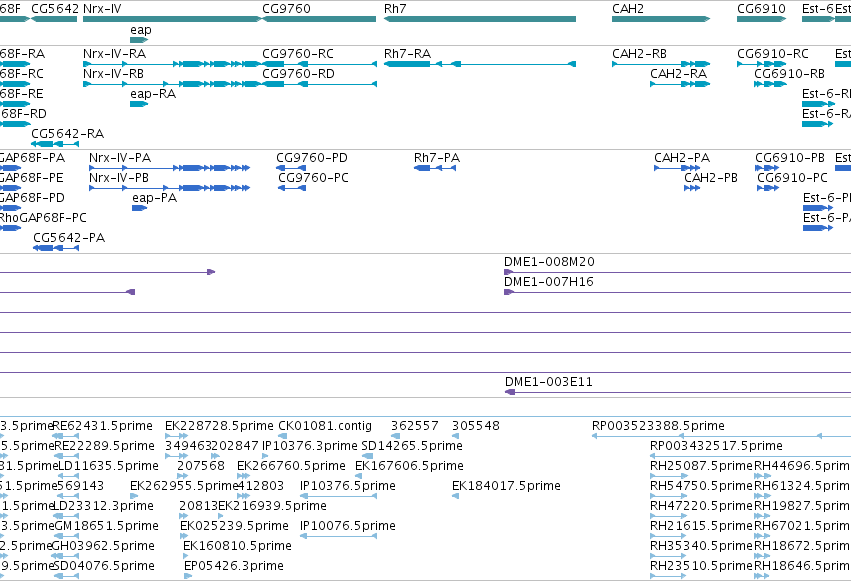
Task: Select EST EK025239.5prime
Action: point(184,536)
